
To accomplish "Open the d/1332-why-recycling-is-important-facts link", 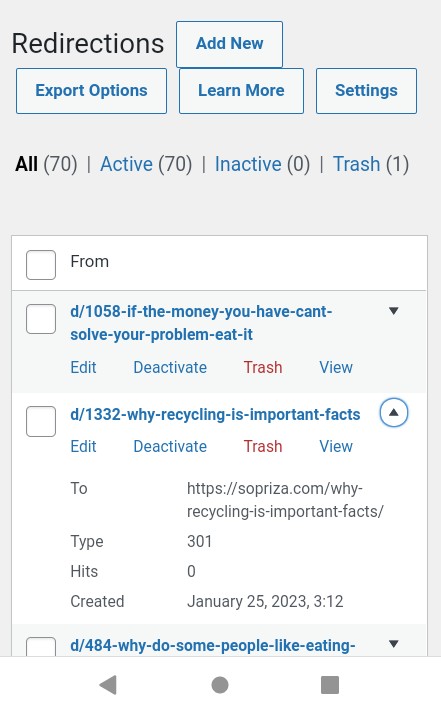I will [215, 414].
